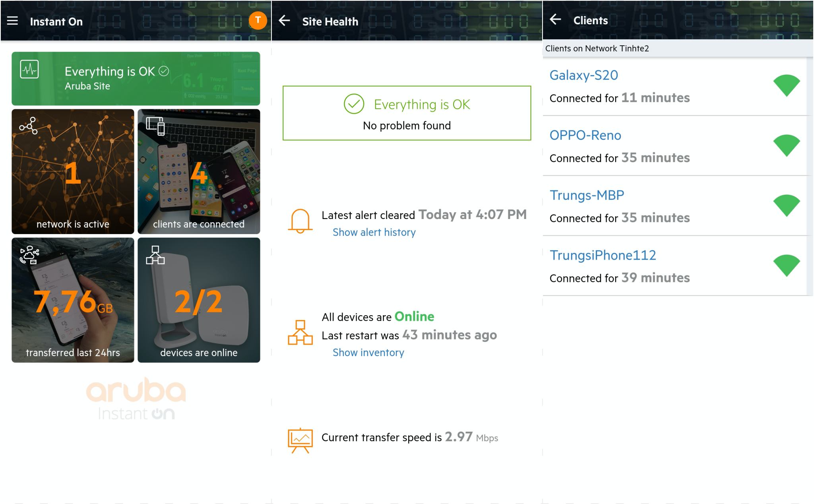The image size is (814, 504).
Task: Tap the device inventory network icon
Action: click(x=300, y=332)
